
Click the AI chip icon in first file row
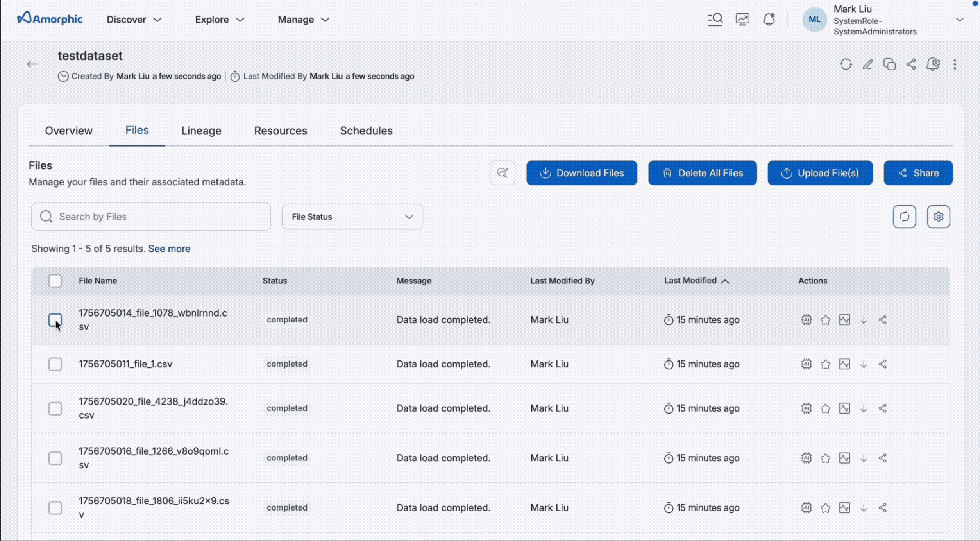[806, 320]
